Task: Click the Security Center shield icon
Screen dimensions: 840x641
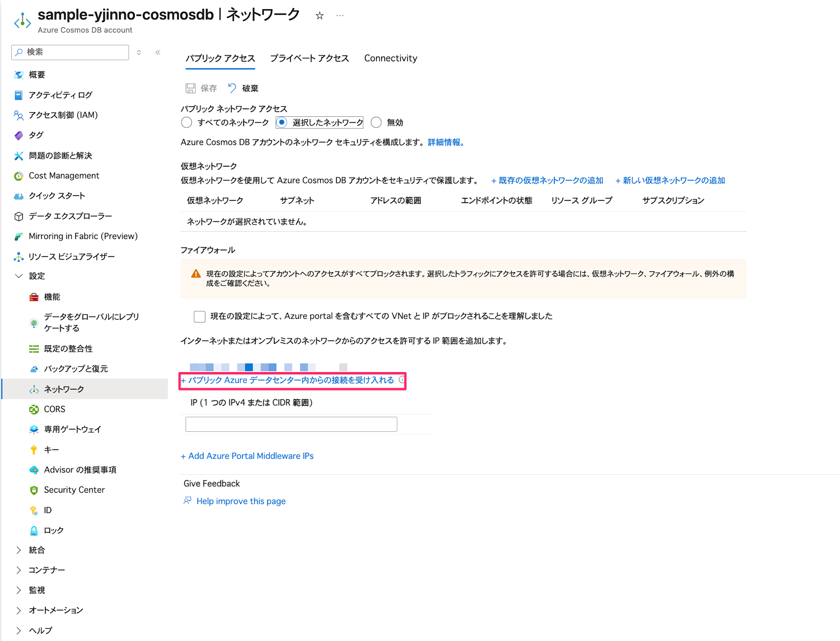Action: click(34, 490)
